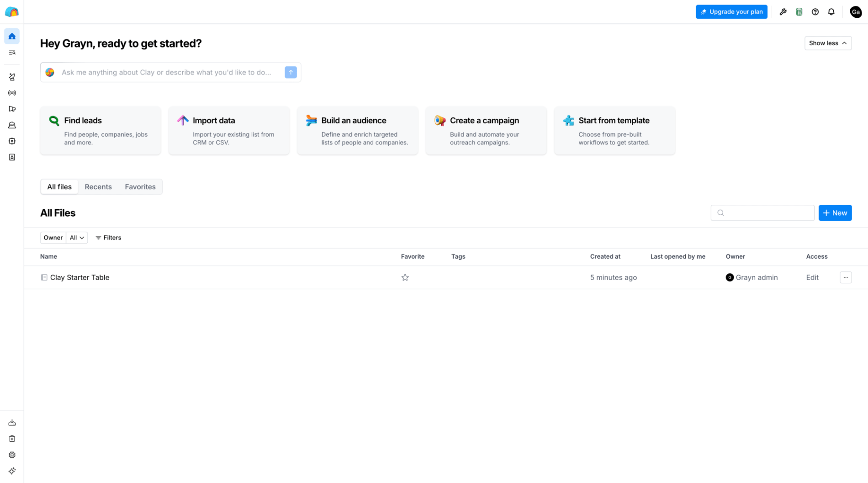Open the Ga user avatar menu
This screenshot has height=483, width=868.
point(856,12)
